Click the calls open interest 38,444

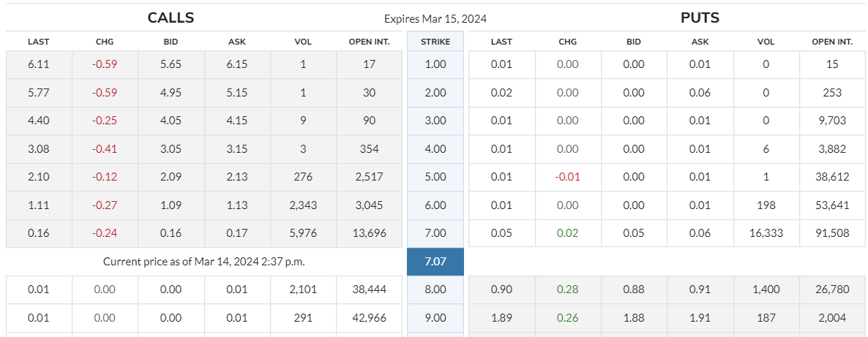[369, 289]
